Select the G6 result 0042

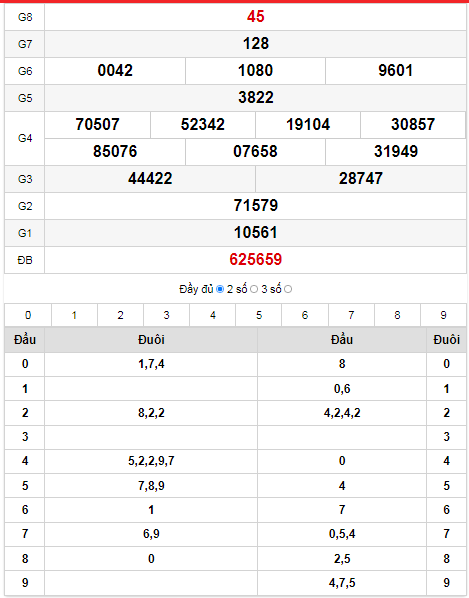115,71
